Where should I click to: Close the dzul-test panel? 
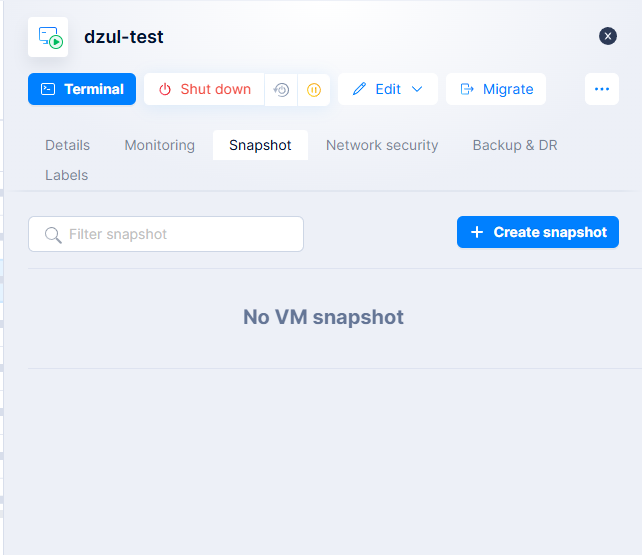[x=608, y=36]
